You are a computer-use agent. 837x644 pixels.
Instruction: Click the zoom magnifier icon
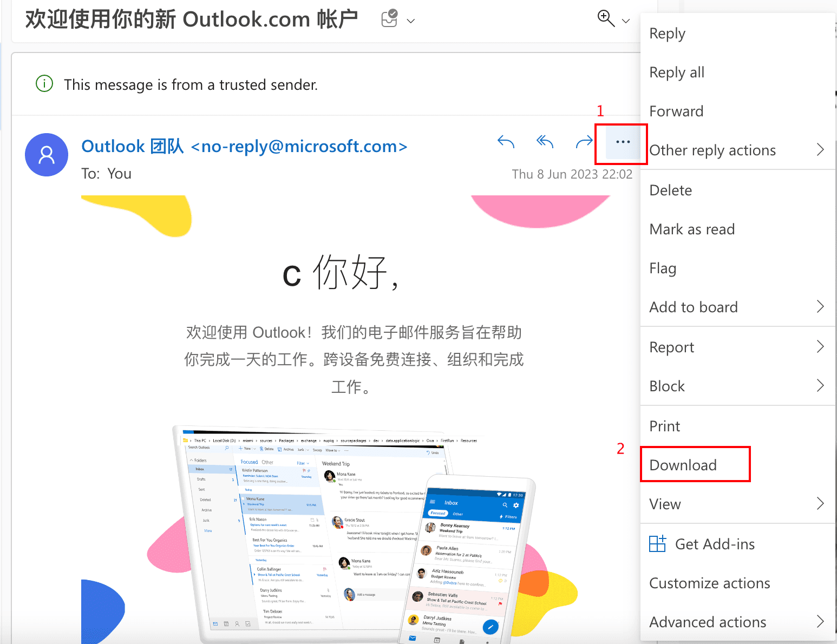606,18
